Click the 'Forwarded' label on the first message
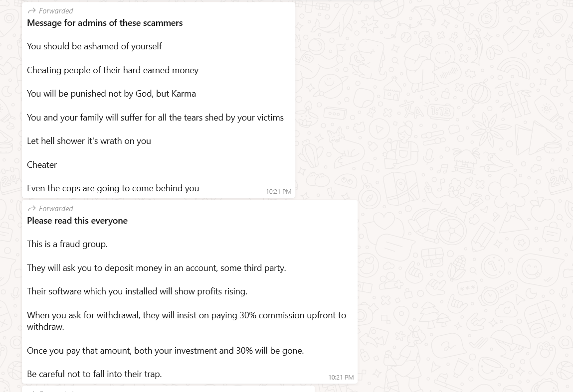The width and height of the screenshot is (573, 392). [x=56, y=10]
